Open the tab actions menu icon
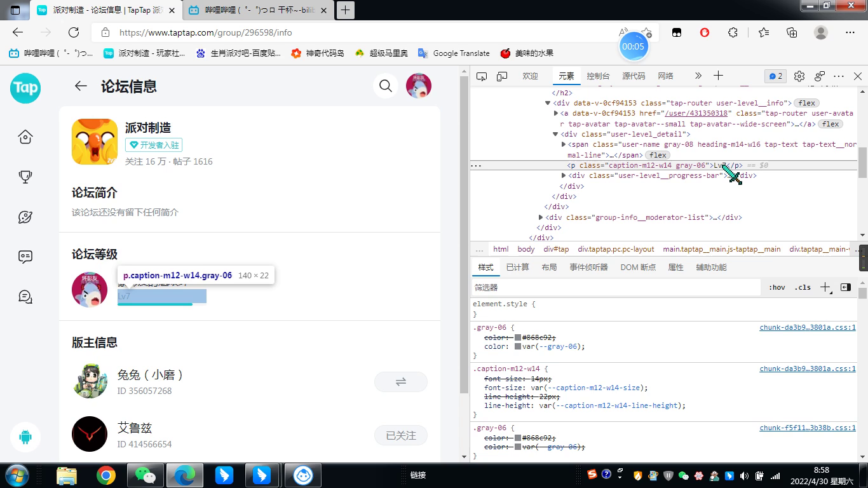868x488 pixels. [x=16, y=10]
